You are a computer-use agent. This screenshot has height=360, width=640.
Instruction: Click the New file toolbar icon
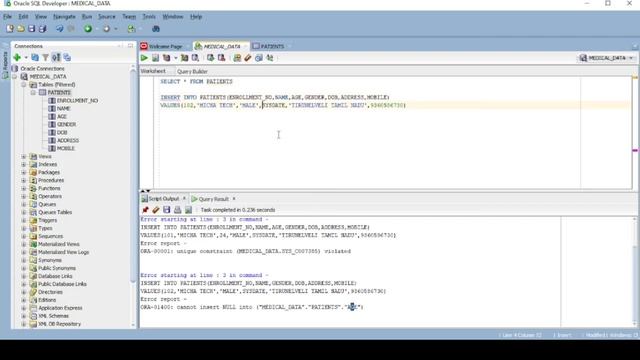10,29
